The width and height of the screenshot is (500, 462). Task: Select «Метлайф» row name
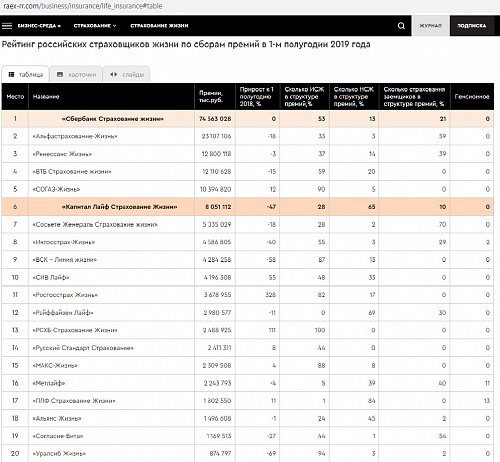click(49, 383)
